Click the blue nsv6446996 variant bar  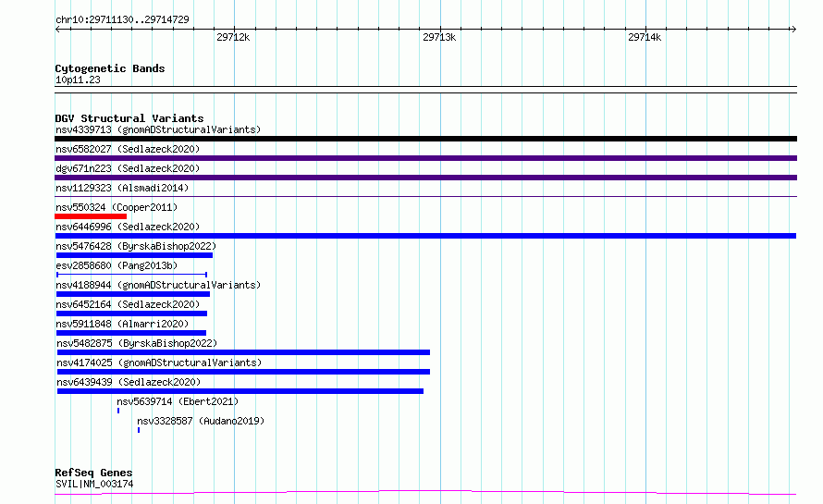coord(425,236)
